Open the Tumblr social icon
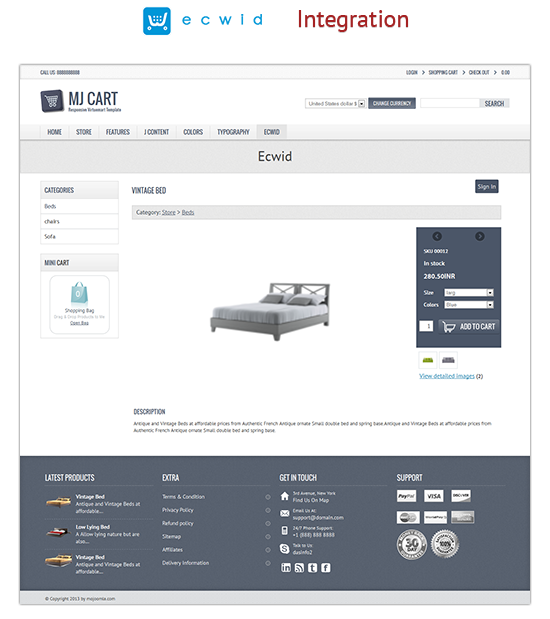 [x=312, y=568]
